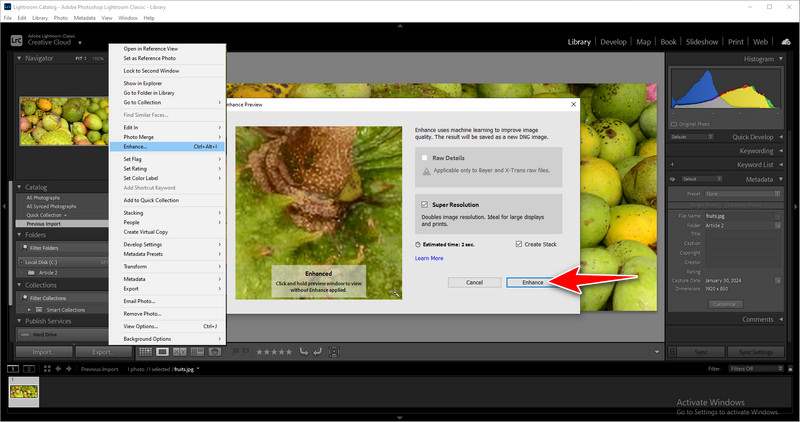Uncheck the Create Stack checkbox
The image size is (800, 422).
(x=518, y=244)
